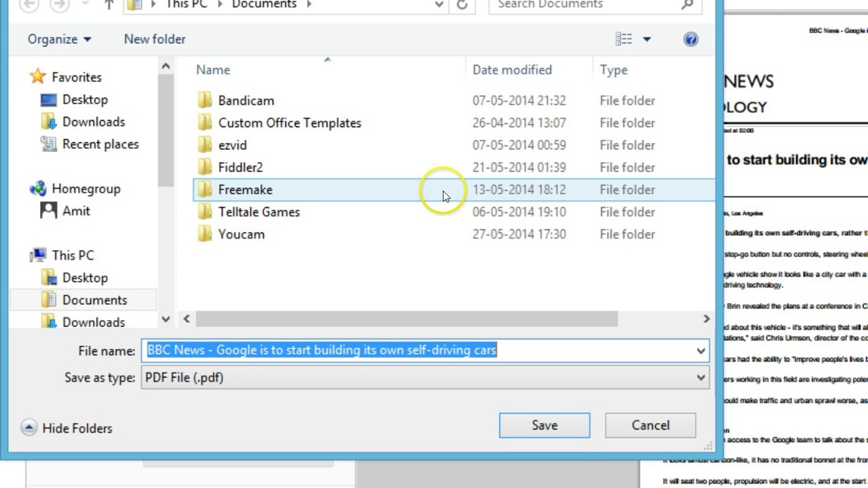Viewport: 868px width, 488px height.
Task: Select the Bandicam folder icon
Action: 205,100
